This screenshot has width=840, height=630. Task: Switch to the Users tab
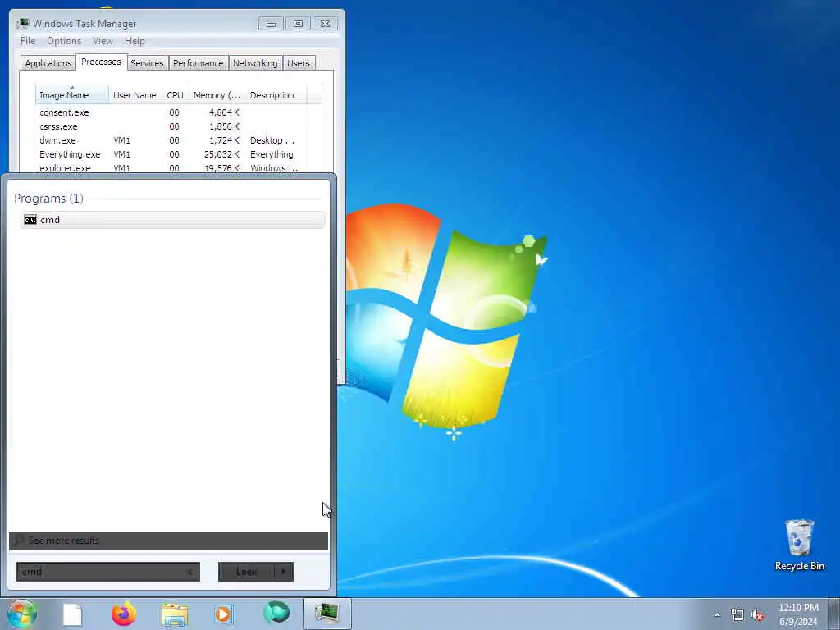(299, 63)
